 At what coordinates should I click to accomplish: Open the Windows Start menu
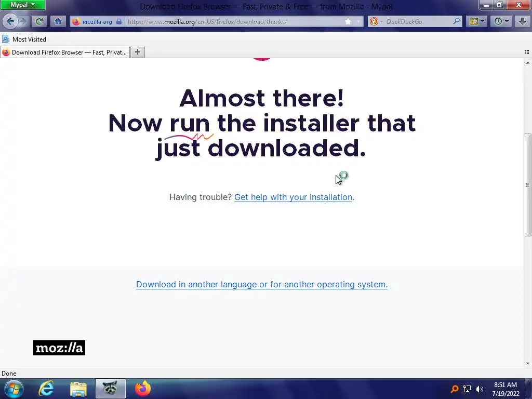point(14,389)
